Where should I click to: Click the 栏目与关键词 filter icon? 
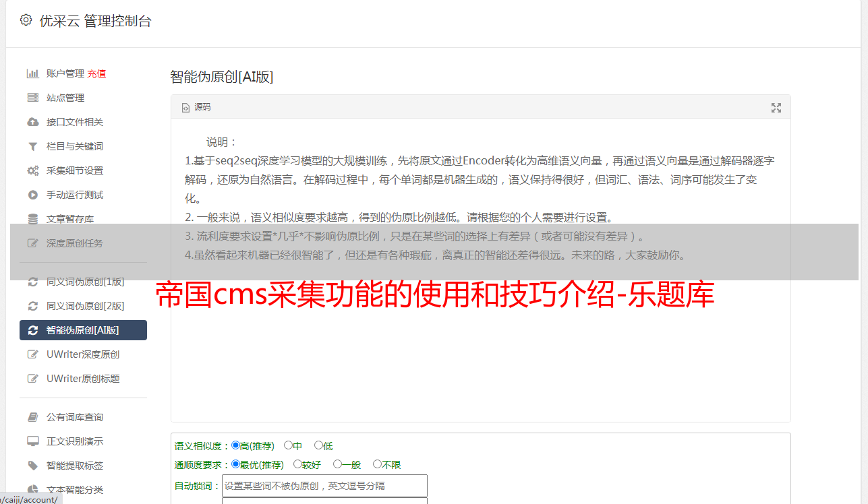click(32, 146)
